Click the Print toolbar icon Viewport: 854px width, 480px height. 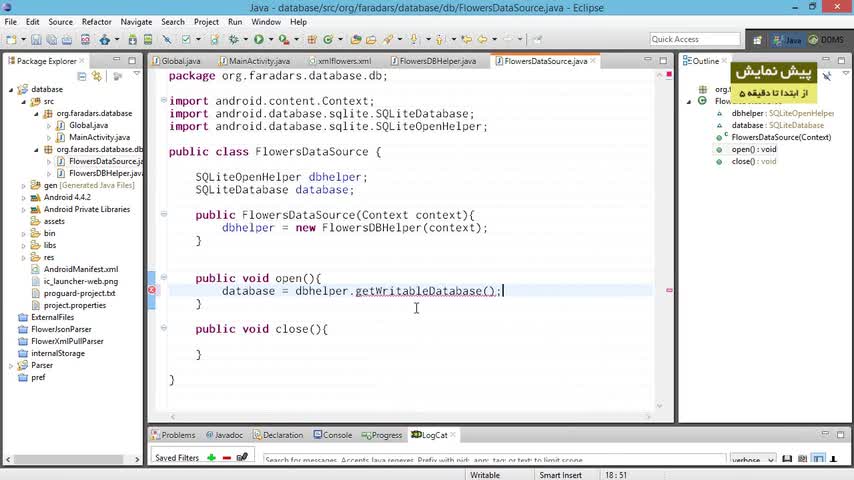tap(66, 39)
